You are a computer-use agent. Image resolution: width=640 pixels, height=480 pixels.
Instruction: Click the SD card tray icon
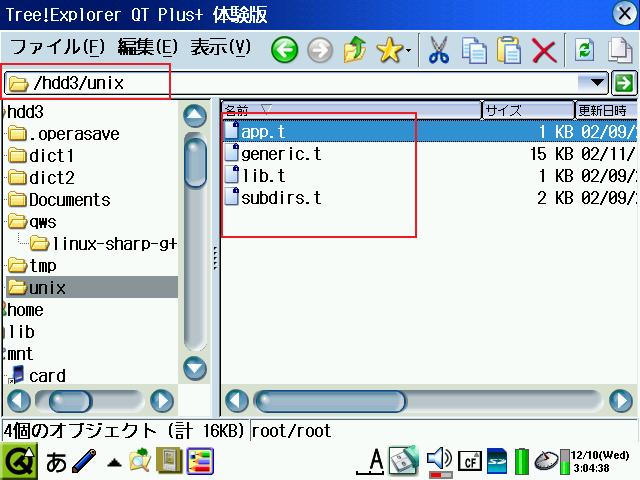(498, 462)
